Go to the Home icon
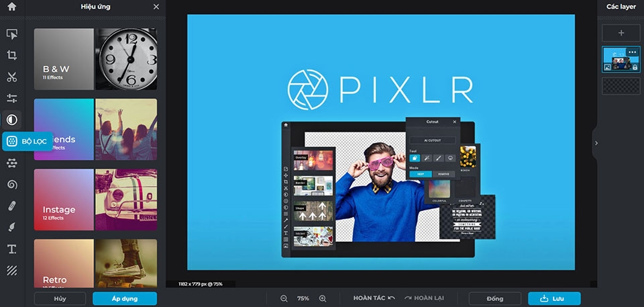This screenshot has width=644, height=307. coord(12,7)
